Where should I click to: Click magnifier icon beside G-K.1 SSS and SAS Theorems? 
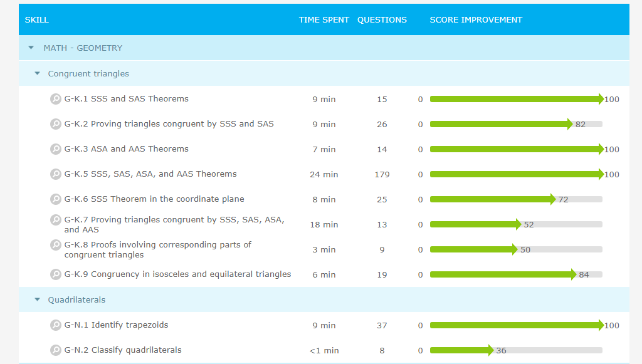pyautogui.click(x=56, y=99)
